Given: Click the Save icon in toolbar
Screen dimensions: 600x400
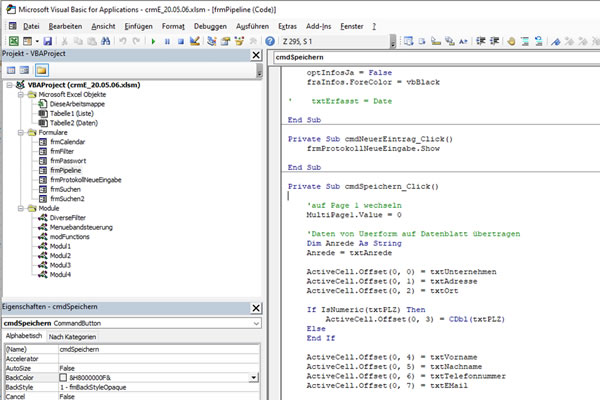Looking at the screenshot, I should tap(45, 42).
